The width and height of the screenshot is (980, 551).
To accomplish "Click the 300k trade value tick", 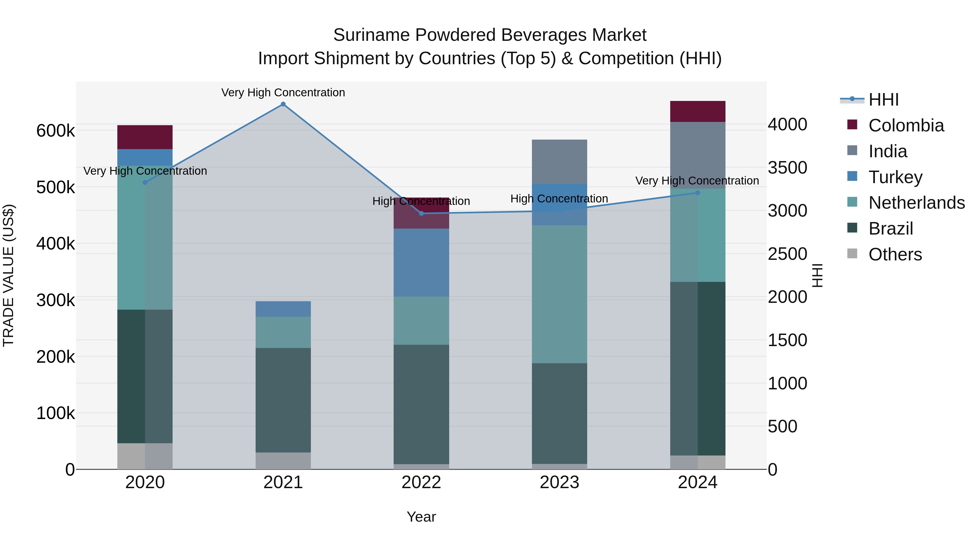I will click(x=56, y=300).
